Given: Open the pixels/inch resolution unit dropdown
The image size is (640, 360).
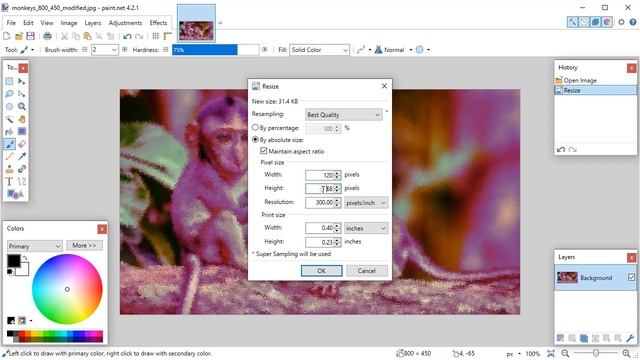Looking at the screenshot, I should (366, 202).
